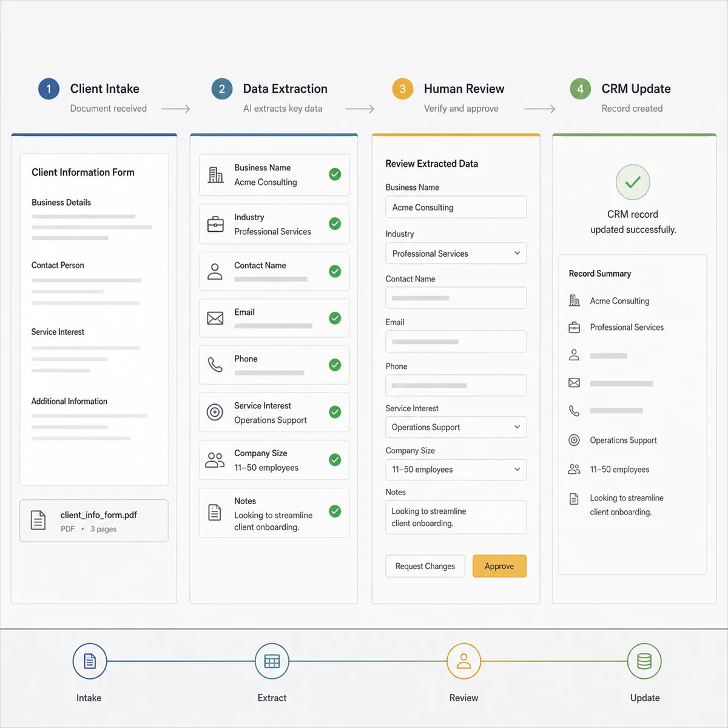The height and width of the screenshot is (728, 728).
Task: Click the Intake document icon in bottom timeline
Action: click(x=90, y=661)
